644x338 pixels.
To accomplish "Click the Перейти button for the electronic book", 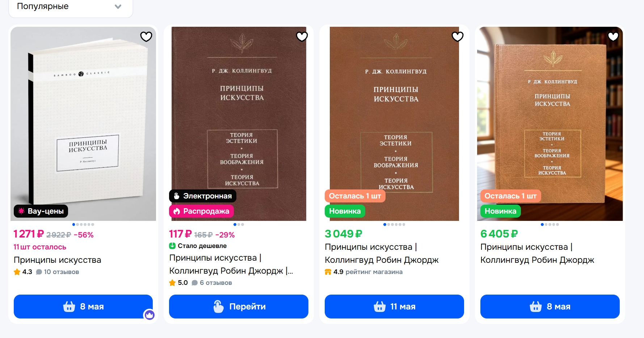I will [x=239, y=307].
